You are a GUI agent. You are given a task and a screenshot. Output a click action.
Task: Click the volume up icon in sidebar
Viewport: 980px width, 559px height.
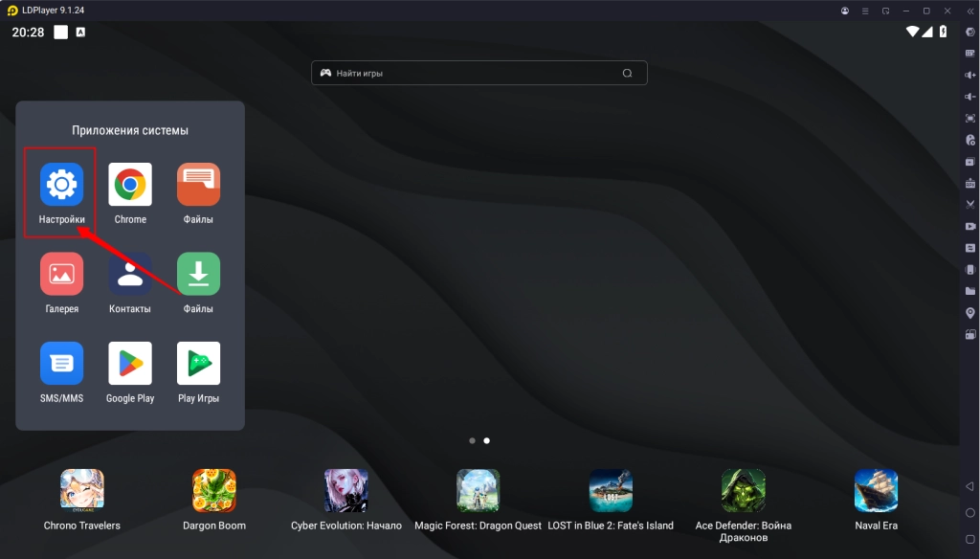[969, 75]
